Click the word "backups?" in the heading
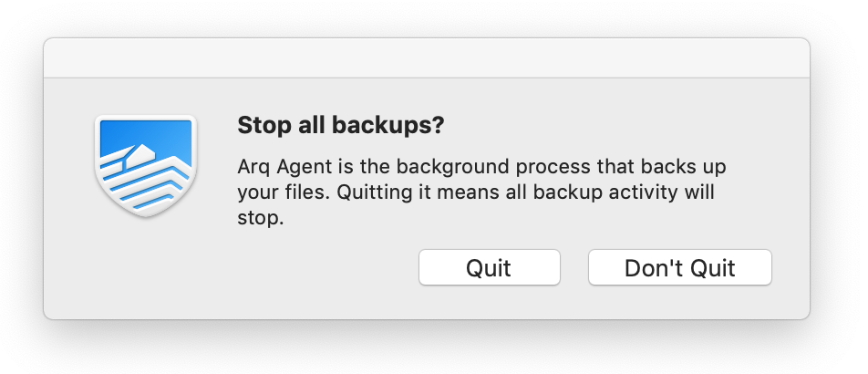The image size is (868, 374). pos(387,126)
